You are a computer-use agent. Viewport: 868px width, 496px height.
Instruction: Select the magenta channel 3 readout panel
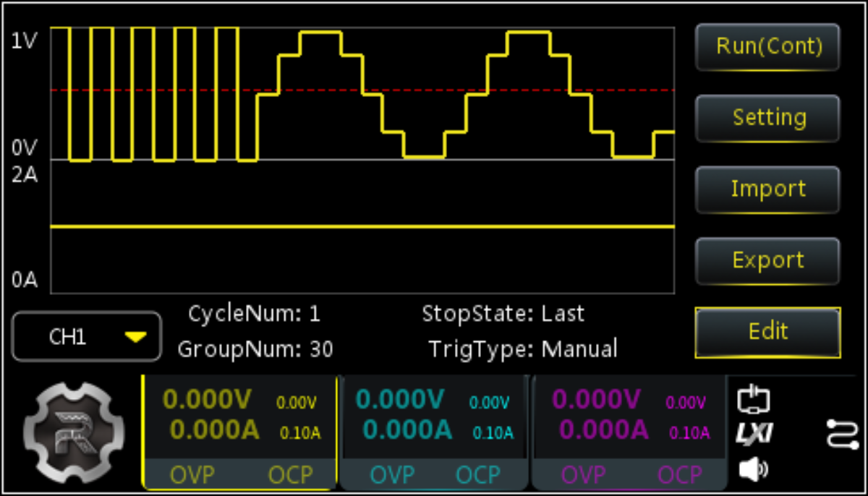628,416
